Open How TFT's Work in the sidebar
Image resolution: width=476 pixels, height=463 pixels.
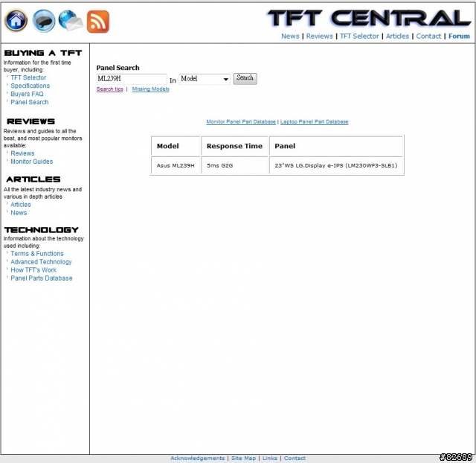[33, 269]
